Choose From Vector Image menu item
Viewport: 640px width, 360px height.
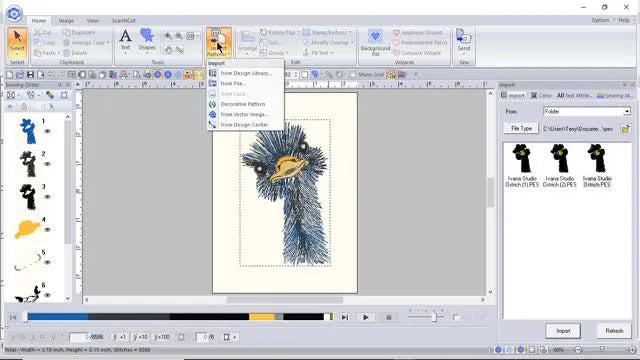coord(245,114)
